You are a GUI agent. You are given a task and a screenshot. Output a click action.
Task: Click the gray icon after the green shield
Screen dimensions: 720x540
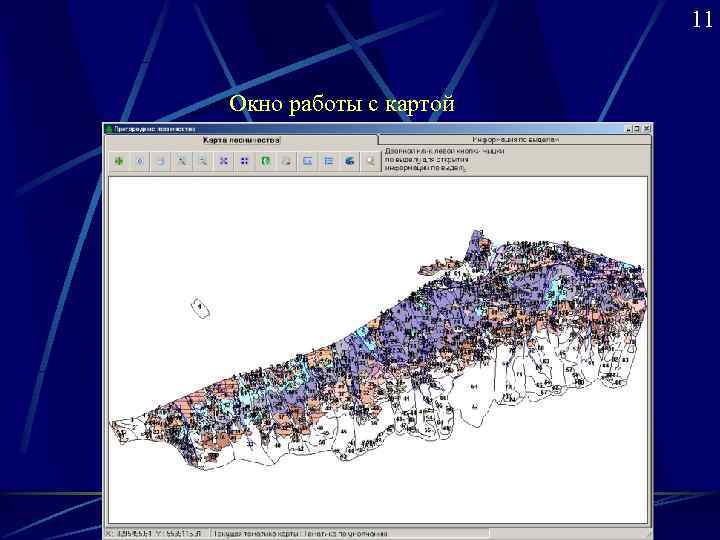[x=286, y=161]
